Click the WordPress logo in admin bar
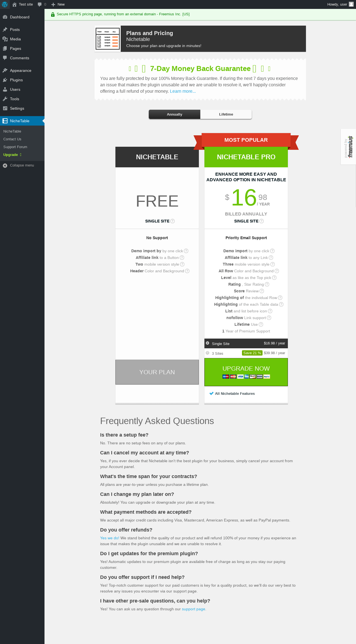The height and width of the screenshot is (644, 356). [x=5, y=4]
